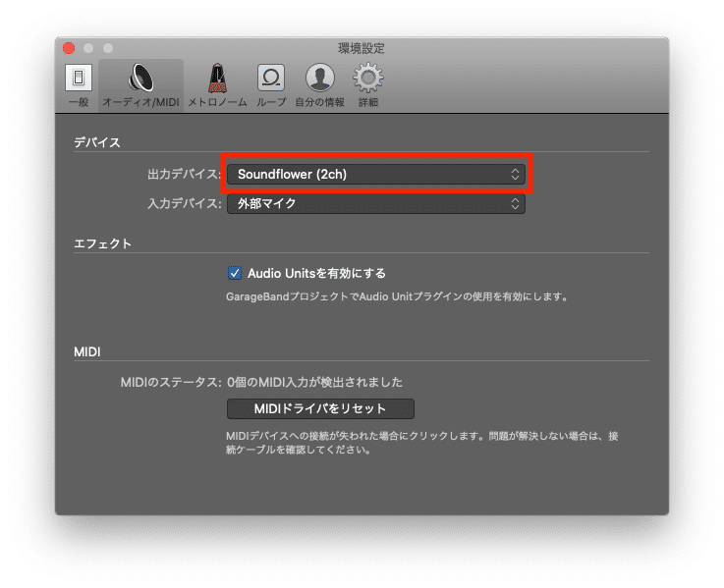
Task: Click the 出力デバイス: label
Action: (185, 175)
